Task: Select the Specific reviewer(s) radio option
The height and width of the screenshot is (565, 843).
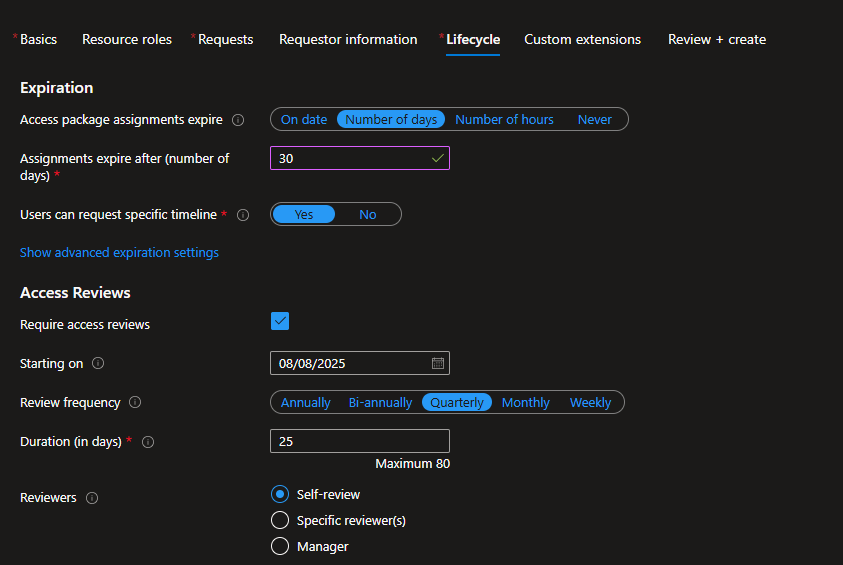Action: tap(280, 520)
